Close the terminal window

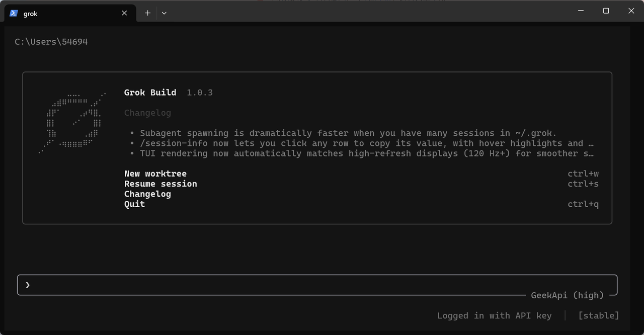pyautogui.click(x=631, y=11)
